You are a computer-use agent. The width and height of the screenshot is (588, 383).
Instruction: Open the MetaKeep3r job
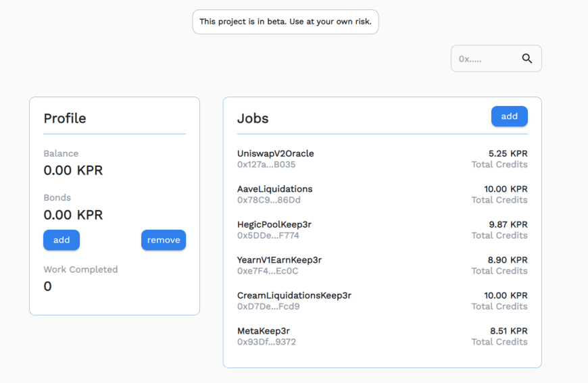[264, 331]
